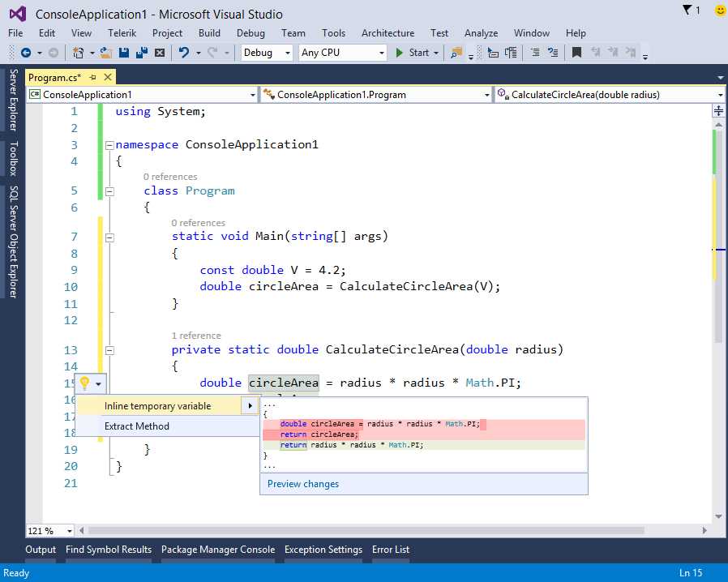This screenshot has height=582, width=728.
Task: Click the Find in Files toolbar icon
Action: tap(456, 53)
